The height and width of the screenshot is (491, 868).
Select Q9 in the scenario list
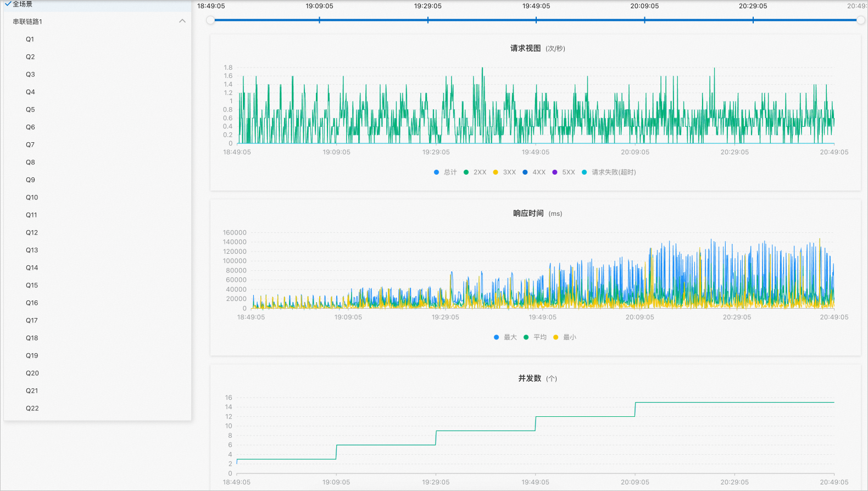[x=97, y=180]
